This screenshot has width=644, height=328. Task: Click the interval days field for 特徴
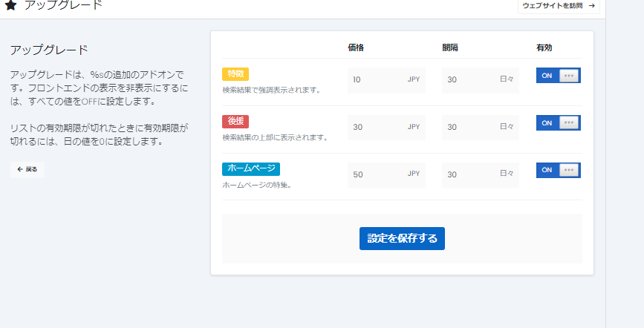point(469,79)
